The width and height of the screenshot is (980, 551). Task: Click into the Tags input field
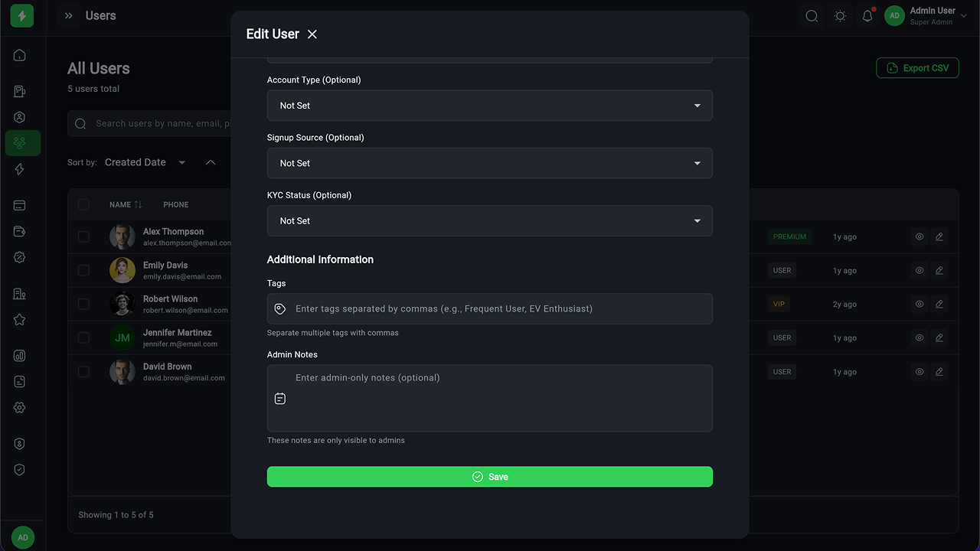(x=498, y=308)
